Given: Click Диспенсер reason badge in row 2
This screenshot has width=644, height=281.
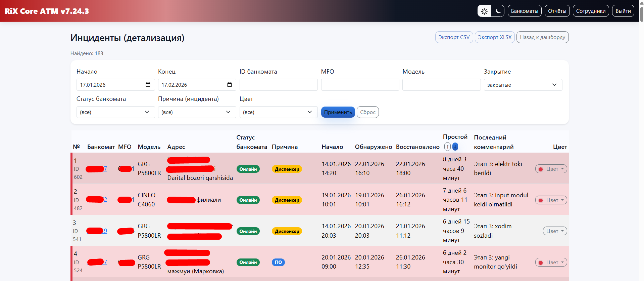Looking at the screenshot, I should tap(287, 200).
